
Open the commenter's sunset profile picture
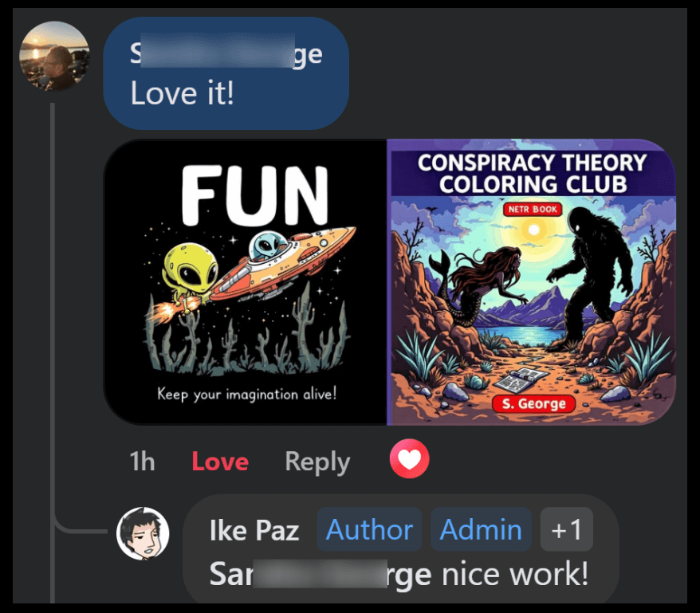point(54,57)
